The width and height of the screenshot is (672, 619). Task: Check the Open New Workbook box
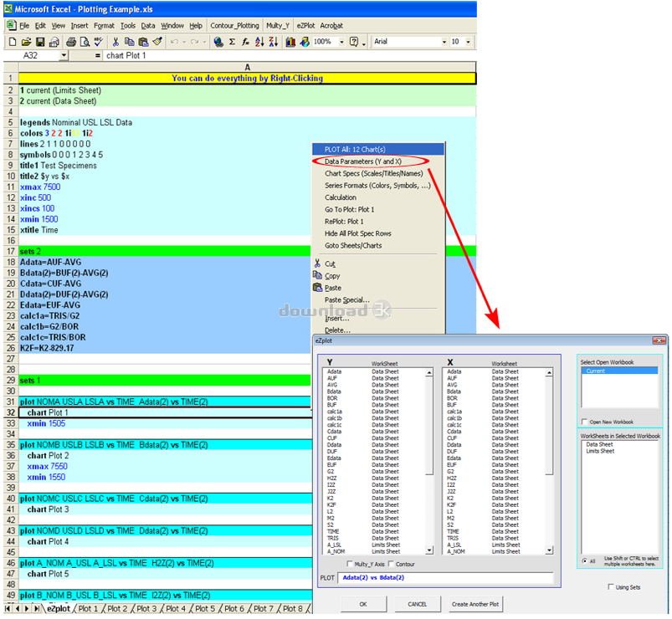pos(586,422)
